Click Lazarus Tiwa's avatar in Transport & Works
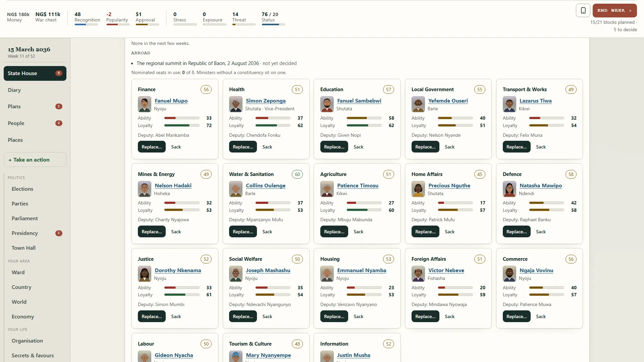The image size is (644, 362). point(509,104)
